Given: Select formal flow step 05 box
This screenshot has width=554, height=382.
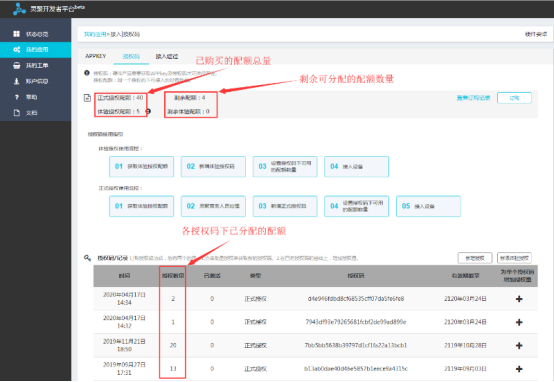Looking at the screenshot, I should pyautogui.click(x=428, y=206).
